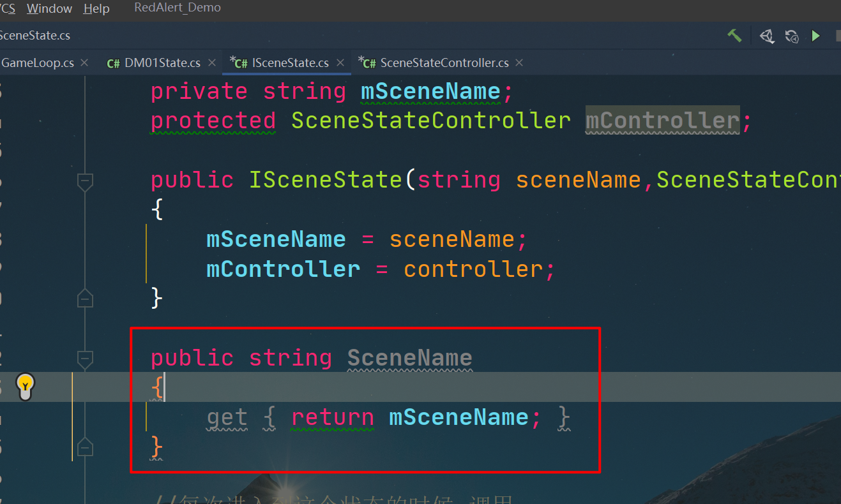841x504 pixels.
Task: Click the Unity refresh icon
Action: (792, 36)
